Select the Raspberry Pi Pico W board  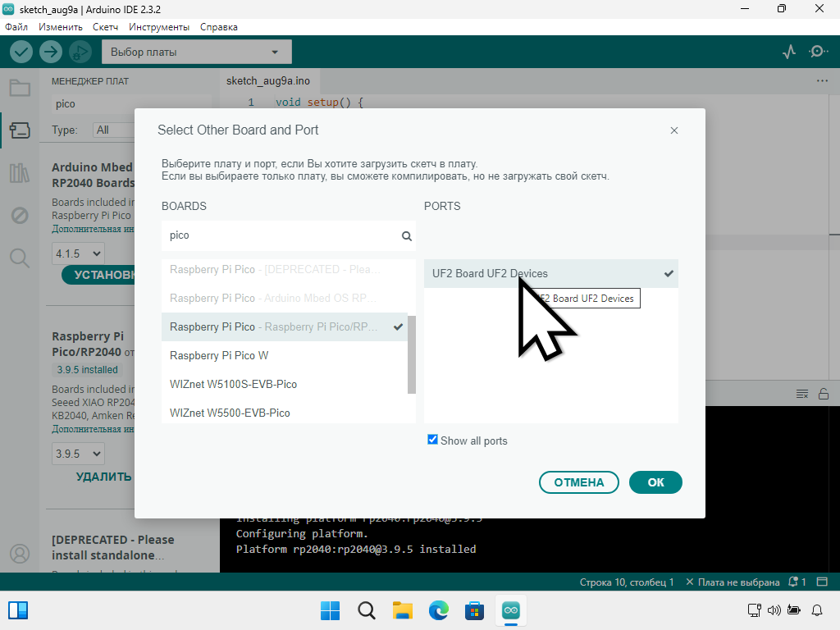pyautogui.click(x=285, y=356)
